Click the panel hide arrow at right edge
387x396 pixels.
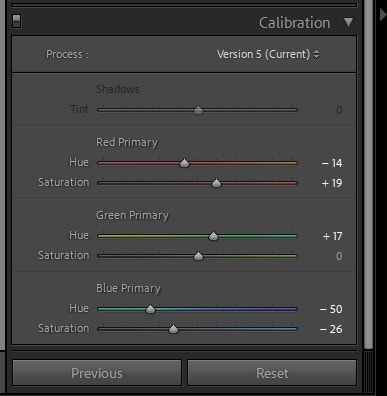383,14
